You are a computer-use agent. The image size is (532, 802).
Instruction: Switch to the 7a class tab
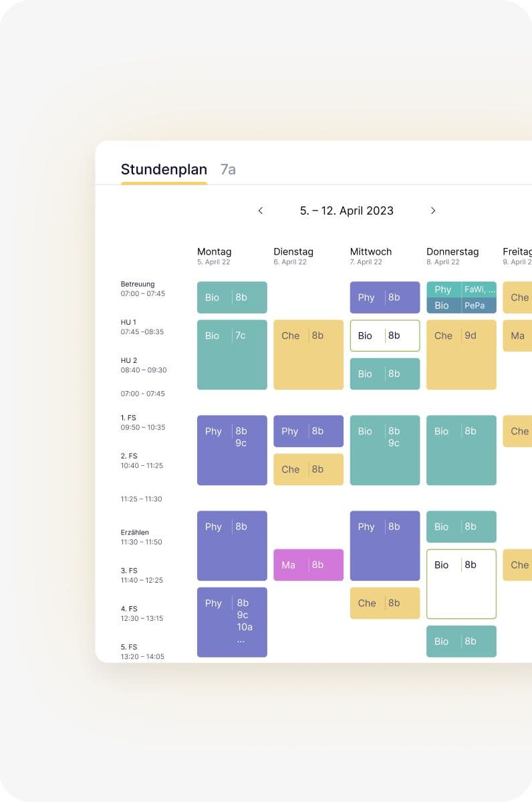[227, 169]
